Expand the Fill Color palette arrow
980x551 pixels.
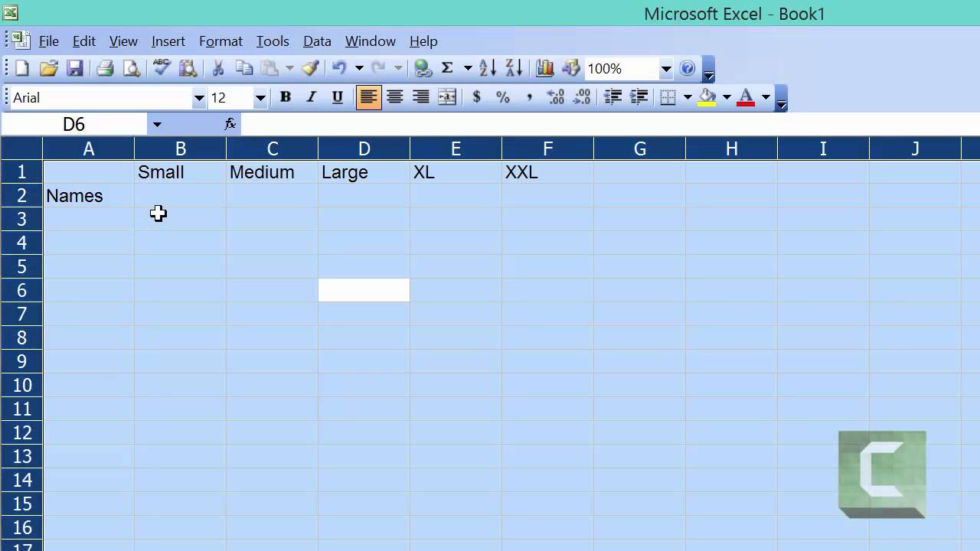pyautogui.click(x=727, y=97)
